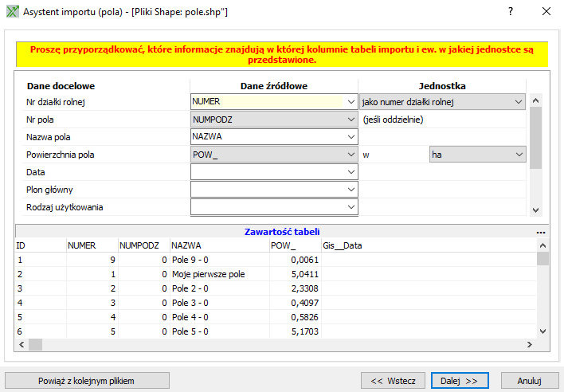
Task: Click the 'Nr działki rolnej' label
Action: tap(56, 102)
